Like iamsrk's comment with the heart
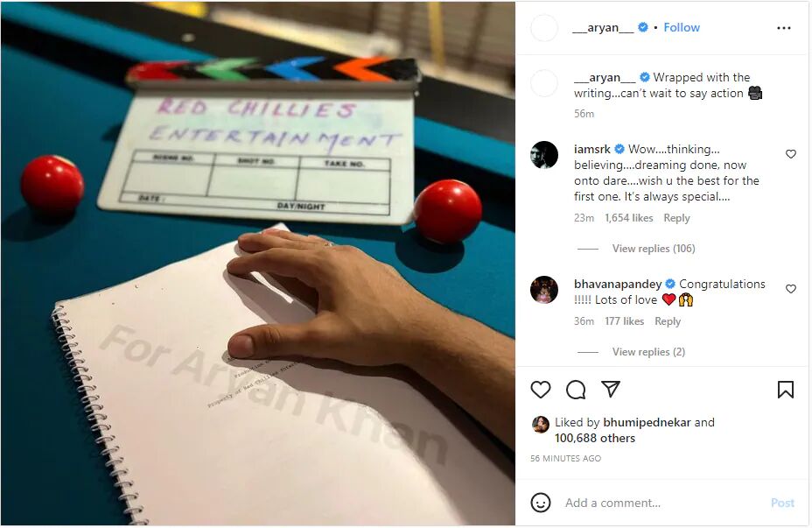 click(790, 154)
